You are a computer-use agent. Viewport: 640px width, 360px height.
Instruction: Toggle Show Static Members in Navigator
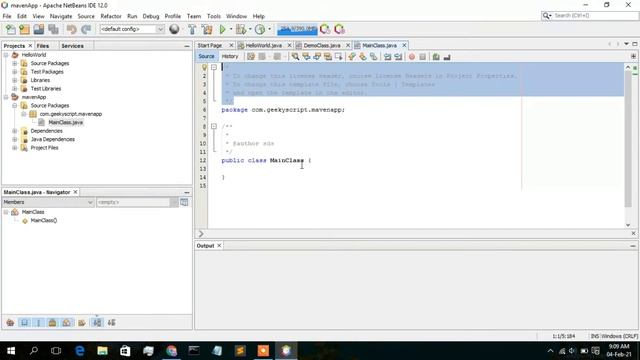pyautogui.click(x=39, y=322)
